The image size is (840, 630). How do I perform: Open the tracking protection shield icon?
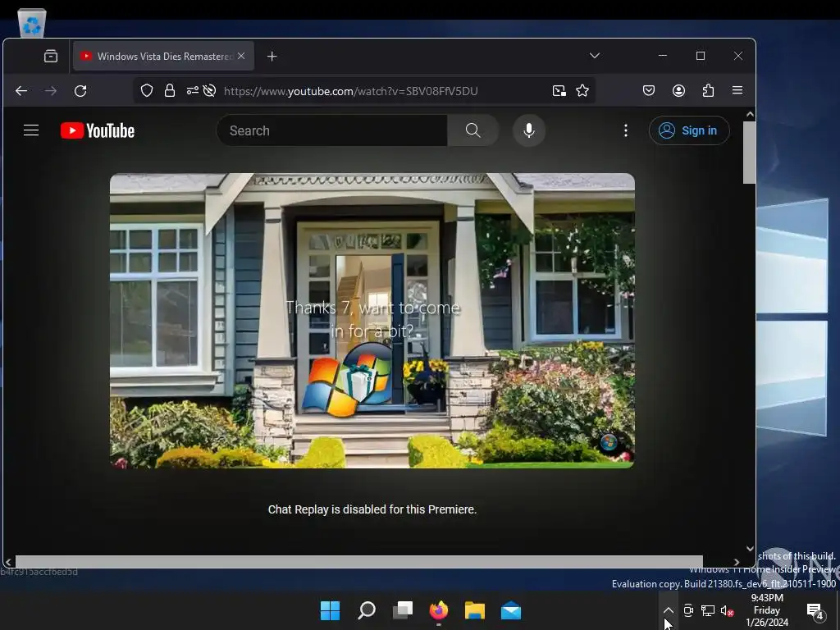click(147, 90)
